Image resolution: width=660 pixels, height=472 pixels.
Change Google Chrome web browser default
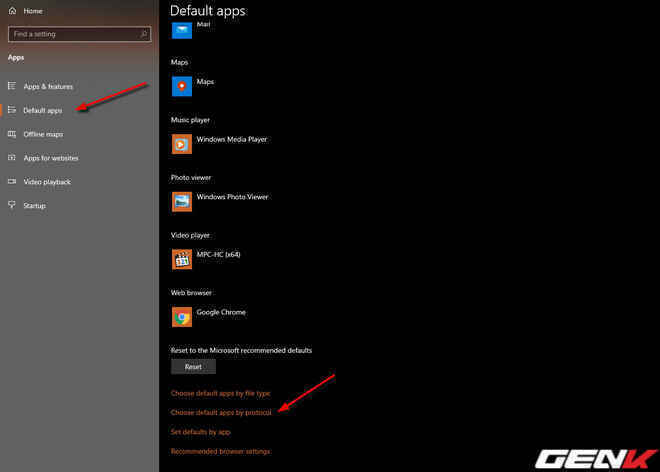(221, 312)
